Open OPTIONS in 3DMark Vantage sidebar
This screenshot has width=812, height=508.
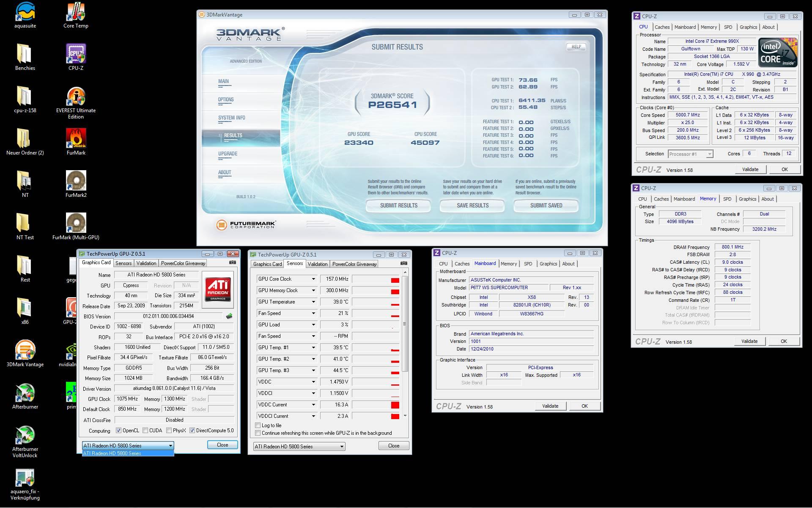tap(226, 99)
